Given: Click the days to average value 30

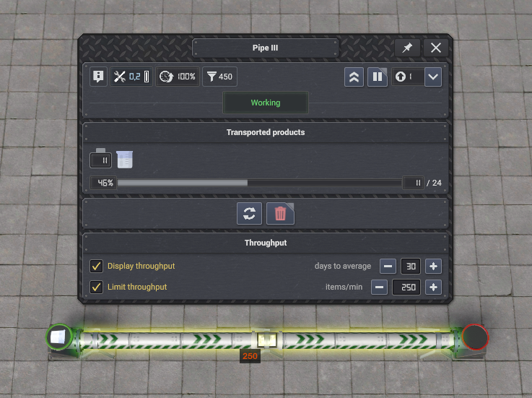Looking at the screenshot, I should [411, 267].
